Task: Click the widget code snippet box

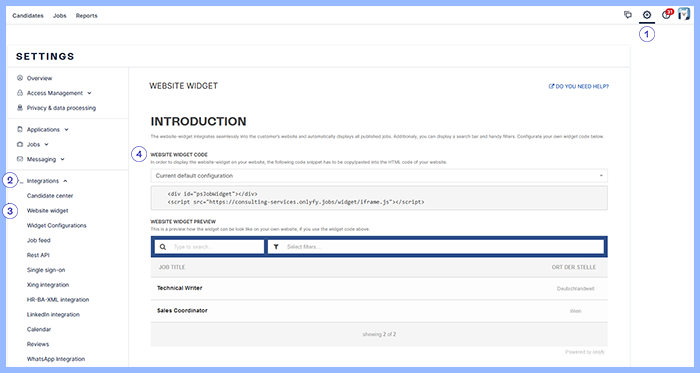Action: pyautogui.click(x=379, y=198)
